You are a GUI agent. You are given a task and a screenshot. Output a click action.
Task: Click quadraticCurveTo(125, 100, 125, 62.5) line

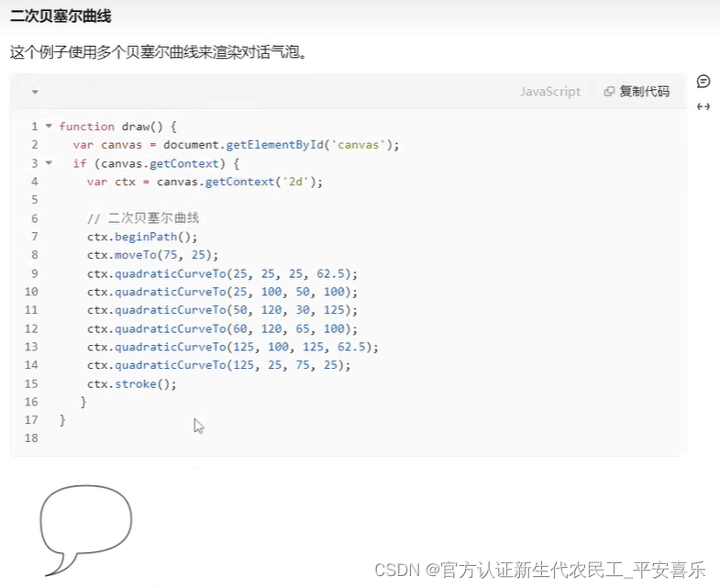click(233, 347)
